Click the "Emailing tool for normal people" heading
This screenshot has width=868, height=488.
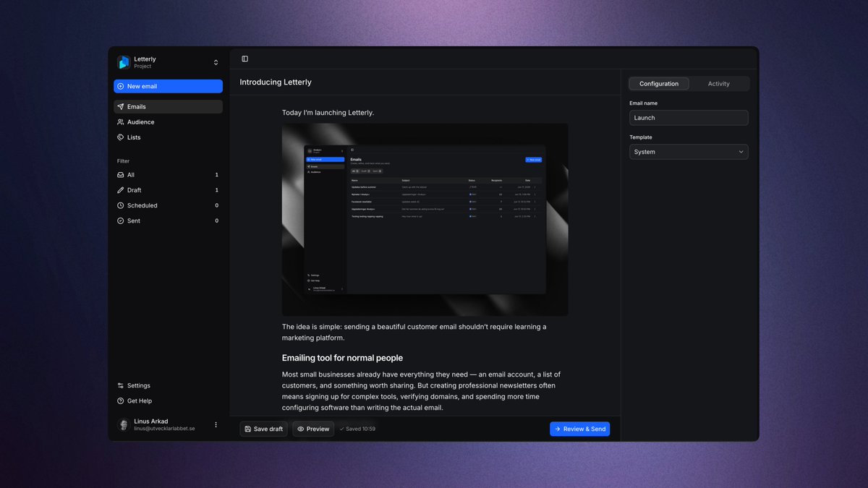[342, 358]
